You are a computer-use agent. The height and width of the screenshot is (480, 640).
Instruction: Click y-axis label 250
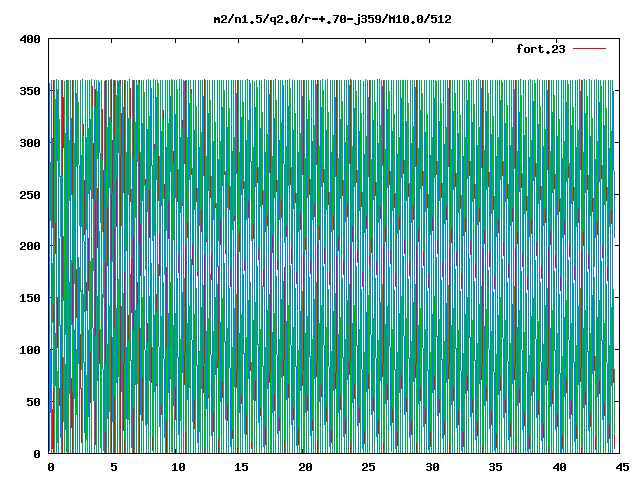tap(30, 195)
